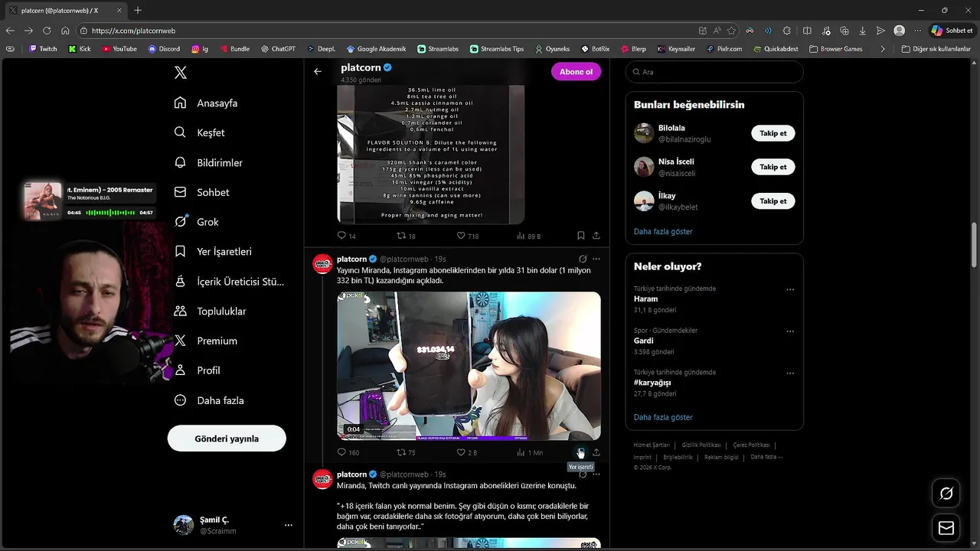
Task: Share the recipe image post
Action: pos(596,236)
